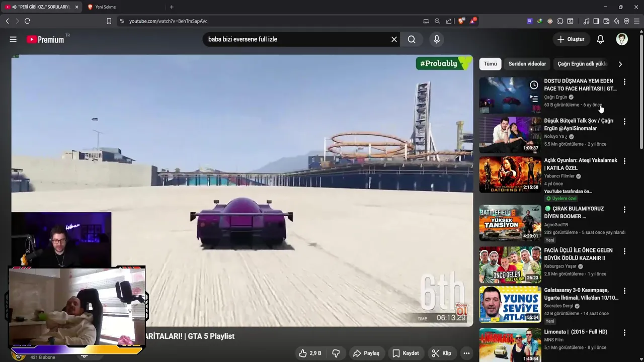Visit the Noluyo Ya channel name

click(x=555, y=136)
